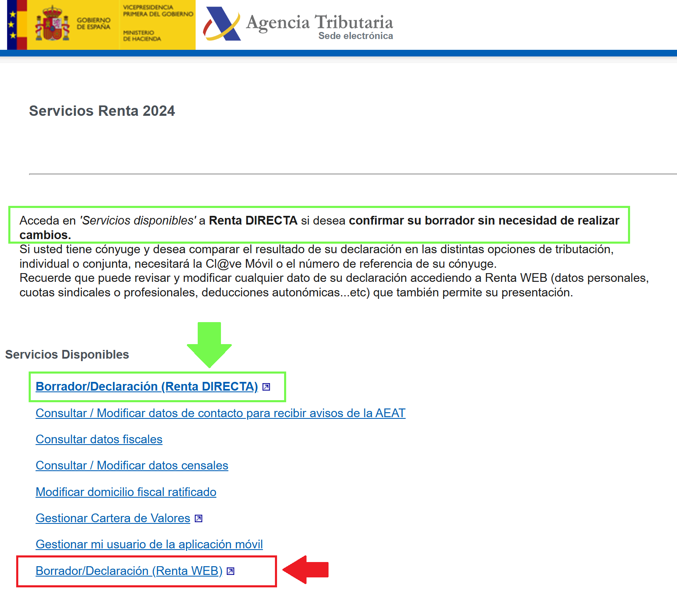
Task: Open Modificar domicilio fiscal ratificado
Action: (x=126, y=492)
